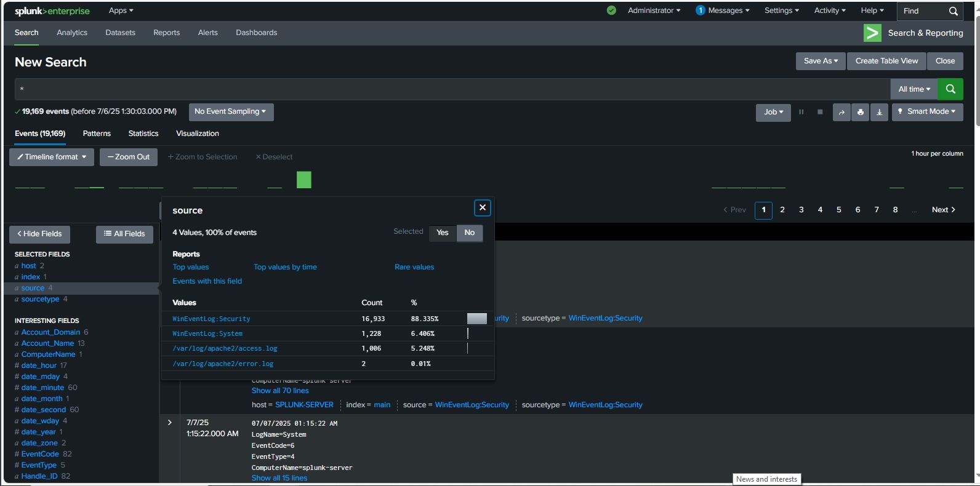Hide the fields sidebar
Viewport: 980px width, 486px height.
tap(39, 234)
